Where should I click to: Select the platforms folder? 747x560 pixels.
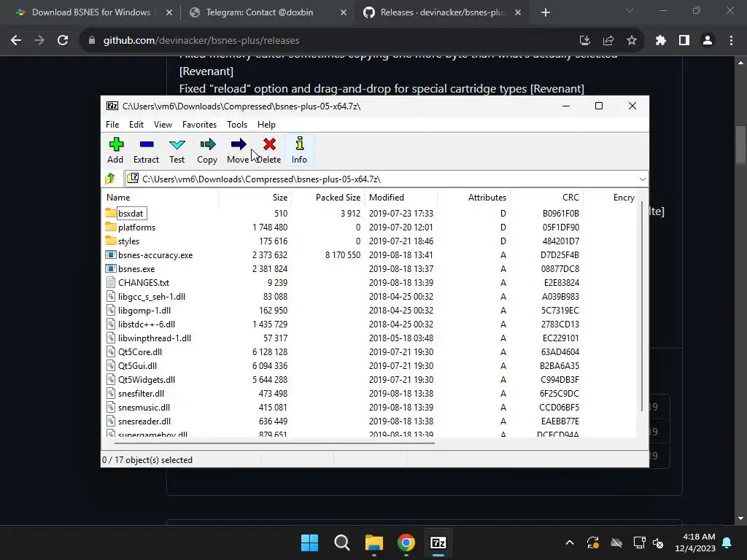(x=136, y=227)
